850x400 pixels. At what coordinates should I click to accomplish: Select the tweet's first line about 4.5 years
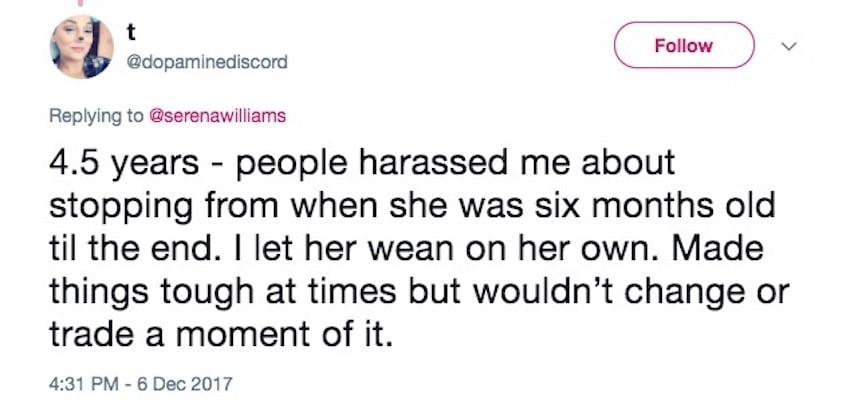click(x=362, y=163)
